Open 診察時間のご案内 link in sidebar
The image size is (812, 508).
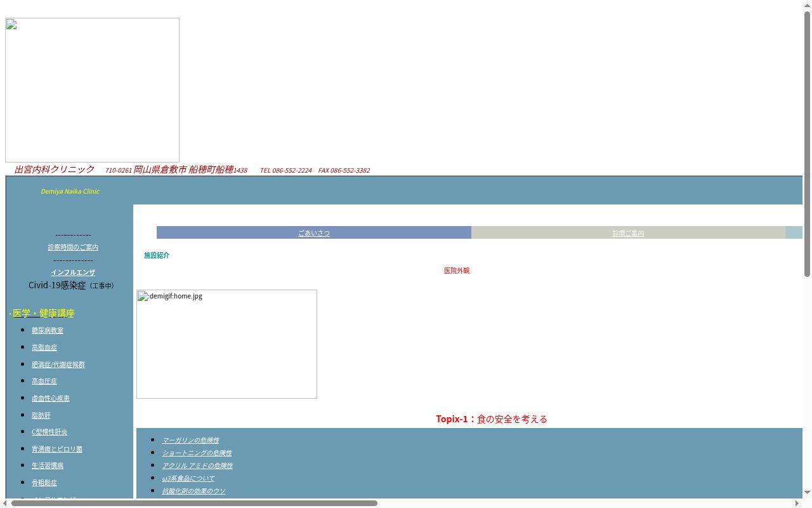click(x=73, y=247)
